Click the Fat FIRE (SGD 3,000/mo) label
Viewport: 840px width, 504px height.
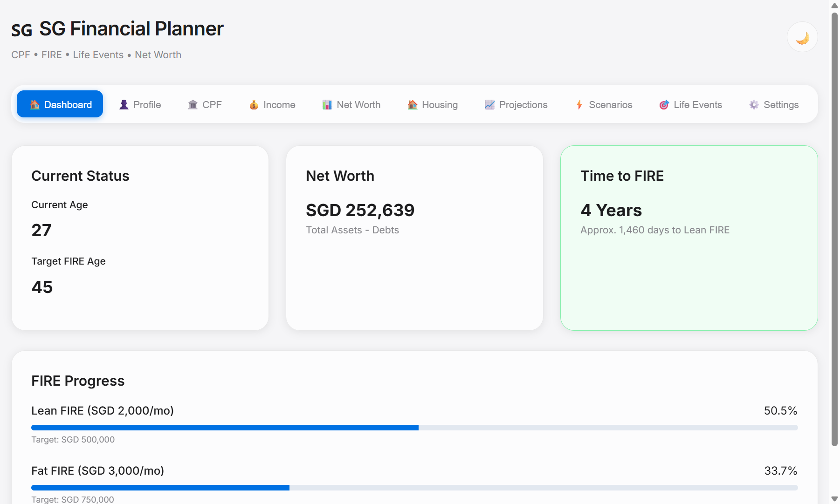click(97, 471)
